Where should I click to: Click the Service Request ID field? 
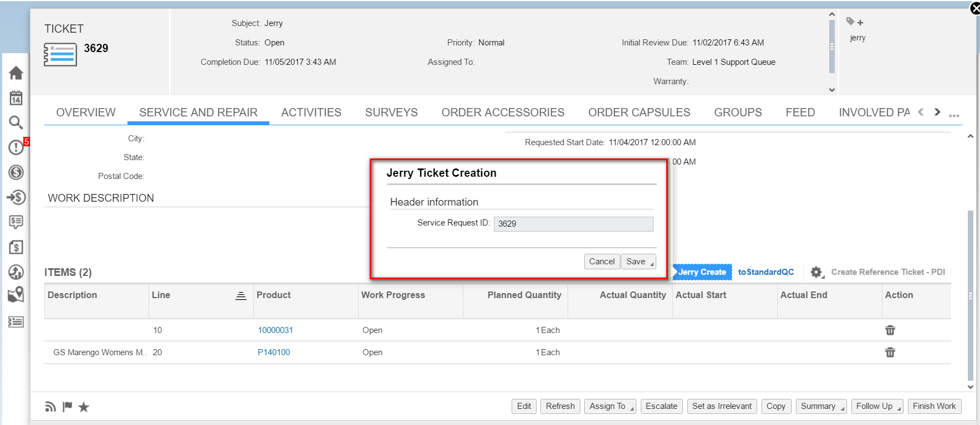point(574,224)
